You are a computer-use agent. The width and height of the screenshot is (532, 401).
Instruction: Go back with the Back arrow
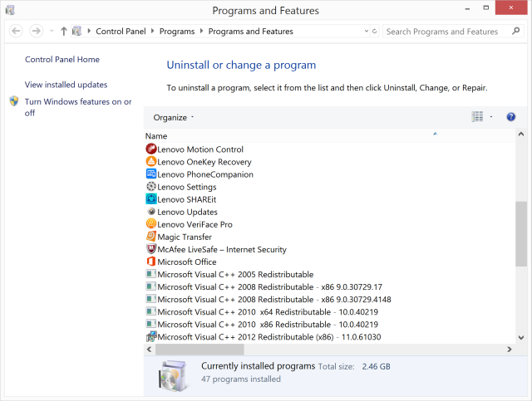click(16, 32)
